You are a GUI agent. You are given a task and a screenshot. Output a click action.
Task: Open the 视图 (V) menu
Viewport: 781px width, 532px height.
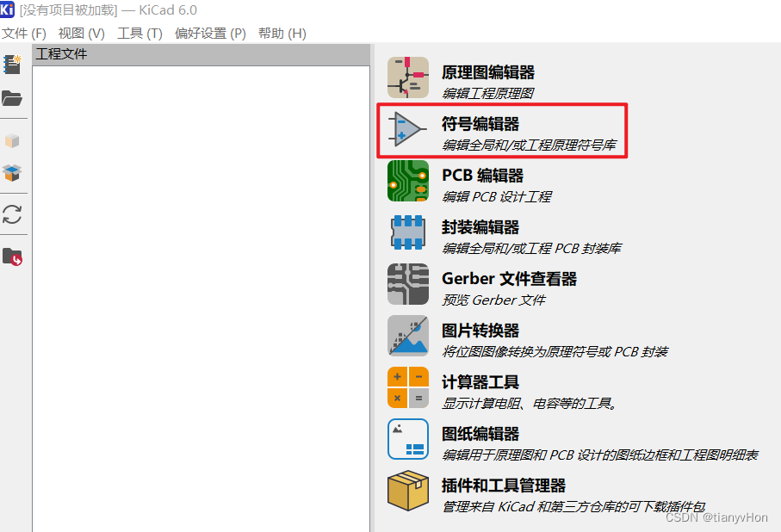[82, 34]
